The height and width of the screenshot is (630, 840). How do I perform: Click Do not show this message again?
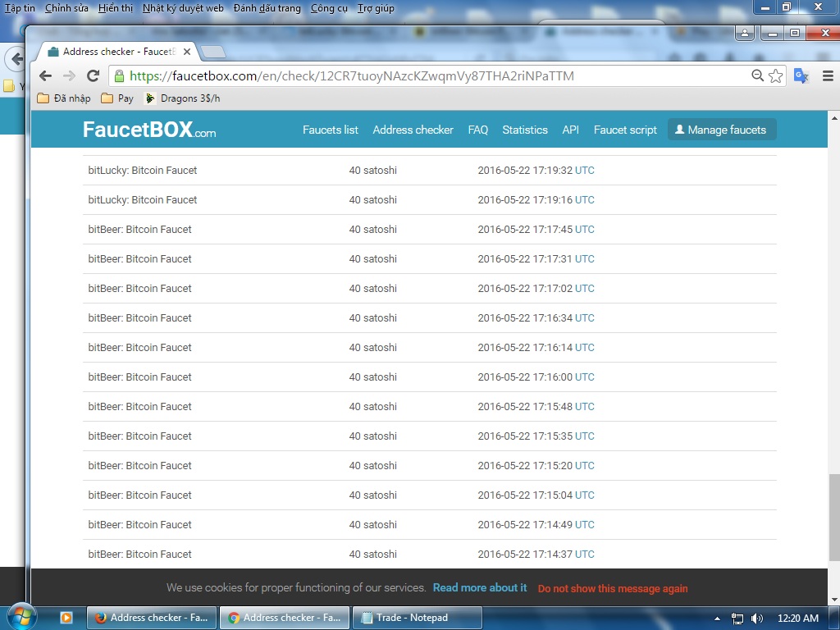pos(613,589)
